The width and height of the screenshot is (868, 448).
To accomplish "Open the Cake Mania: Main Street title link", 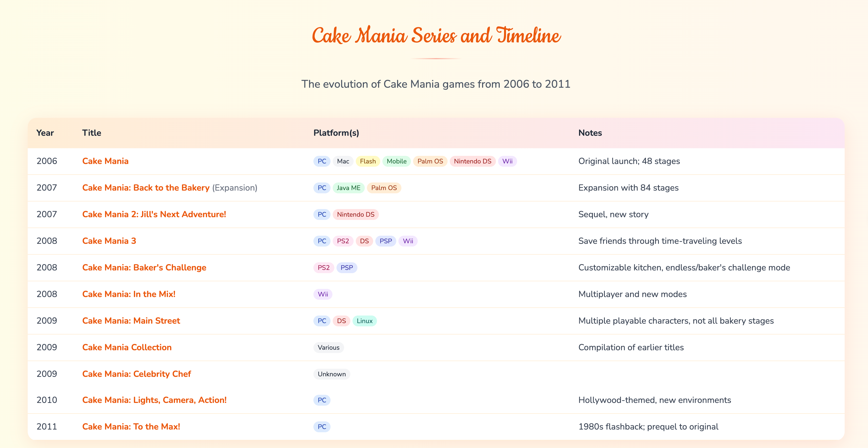I will tap(131, 321).
